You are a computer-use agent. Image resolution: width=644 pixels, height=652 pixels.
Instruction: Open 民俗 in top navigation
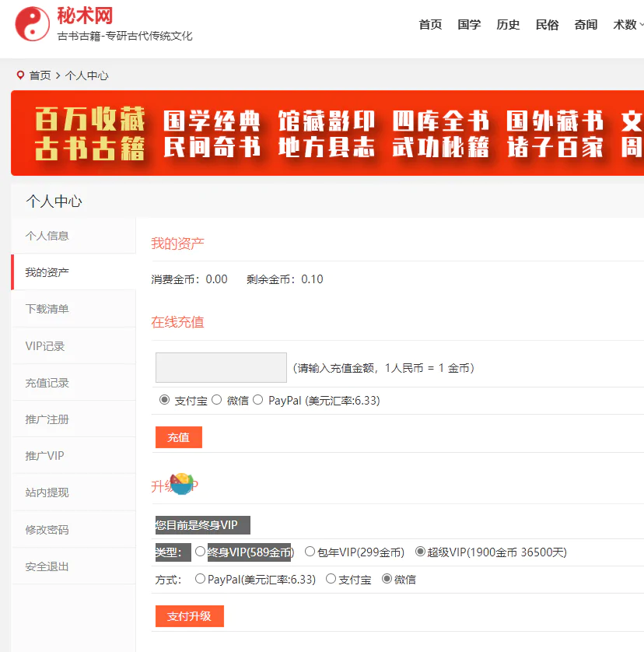[547, 25]
